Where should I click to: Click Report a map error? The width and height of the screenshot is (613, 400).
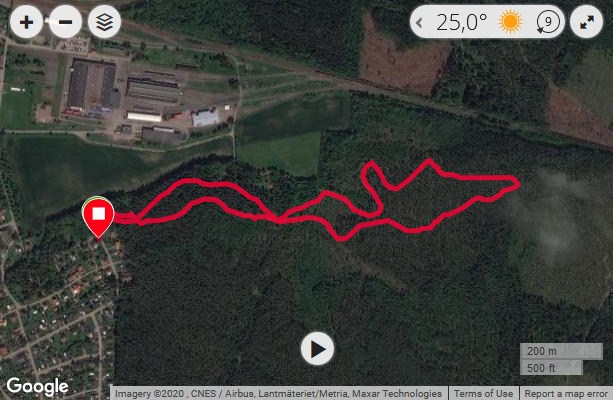[x=566, y=393]
